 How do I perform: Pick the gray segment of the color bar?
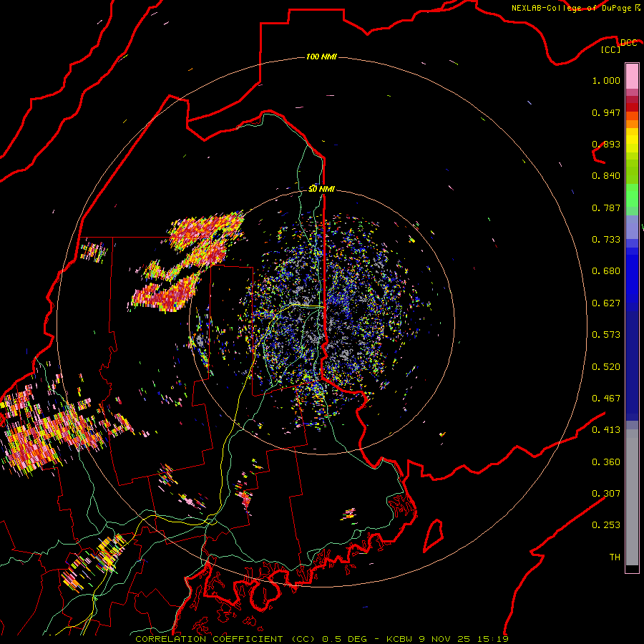[x=632, y=497]
